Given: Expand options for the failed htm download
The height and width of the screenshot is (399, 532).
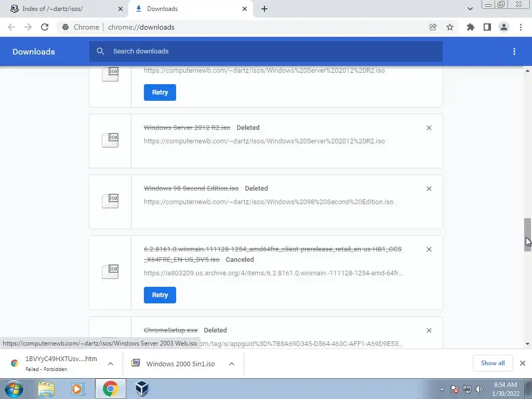Looking at the screenshot, I should click(111, 363).
